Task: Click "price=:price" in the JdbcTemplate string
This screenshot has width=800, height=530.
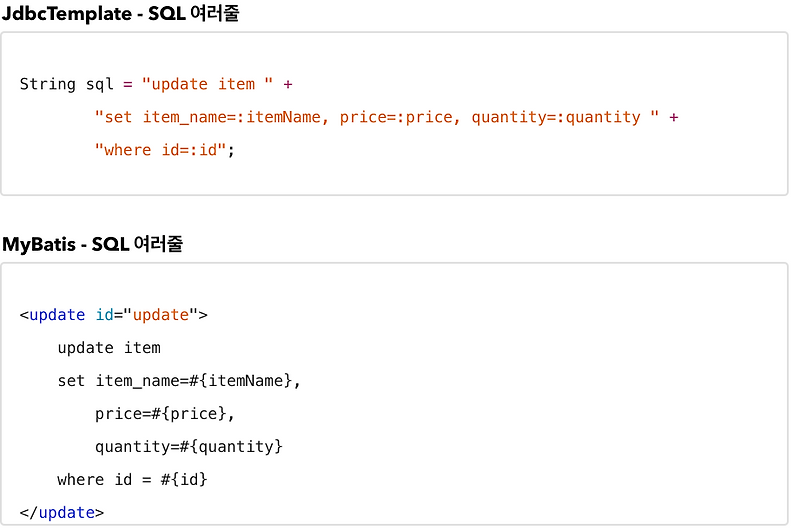Action: [396, 117]
